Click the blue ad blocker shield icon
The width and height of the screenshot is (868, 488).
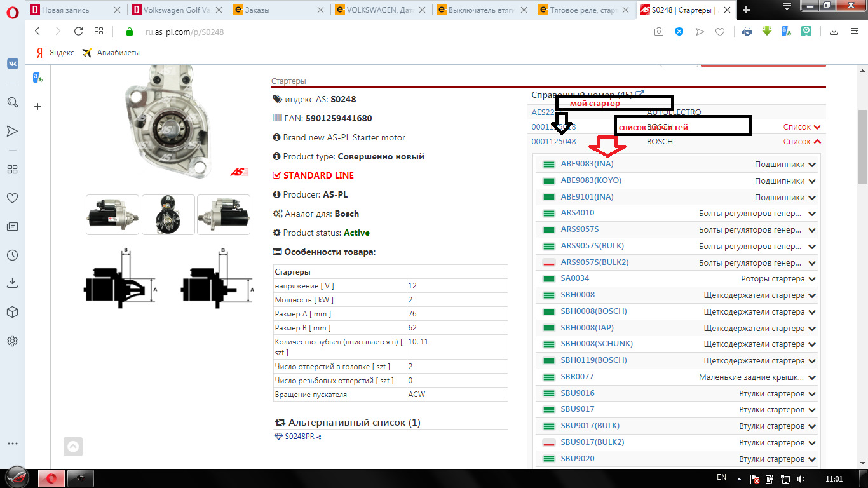679,32
